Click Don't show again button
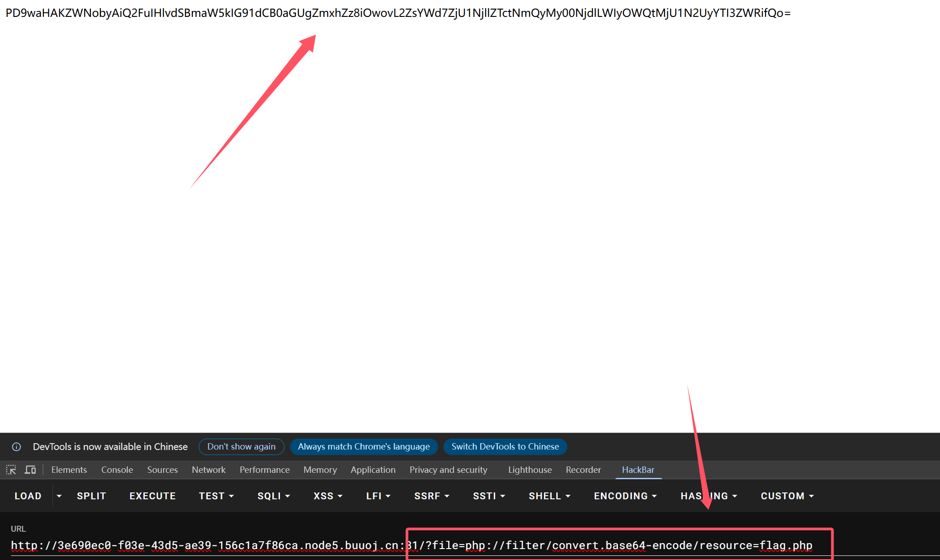Screen dimensions: 940x560 click(241, 447)
